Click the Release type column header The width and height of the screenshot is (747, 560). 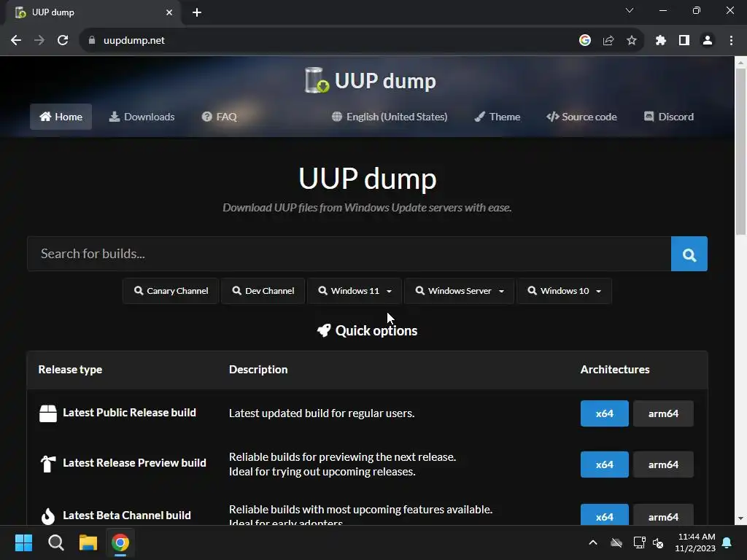[70, 370]
